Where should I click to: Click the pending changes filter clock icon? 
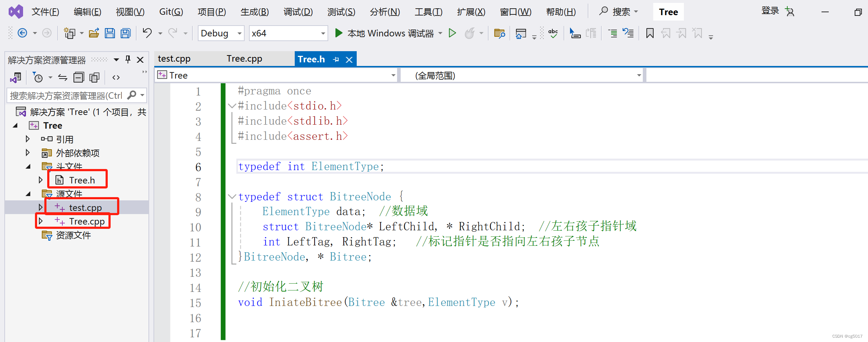tap(37, 77)
